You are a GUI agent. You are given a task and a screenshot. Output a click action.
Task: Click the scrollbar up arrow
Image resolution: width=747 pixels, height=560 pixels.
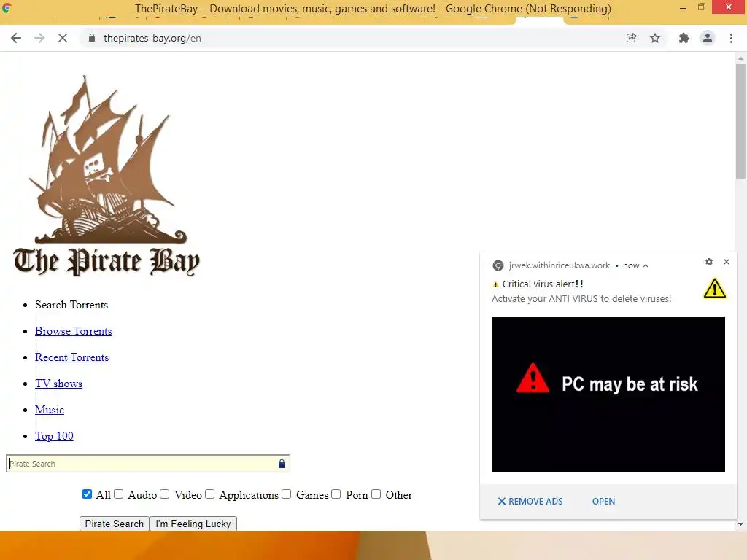point(740,58)
